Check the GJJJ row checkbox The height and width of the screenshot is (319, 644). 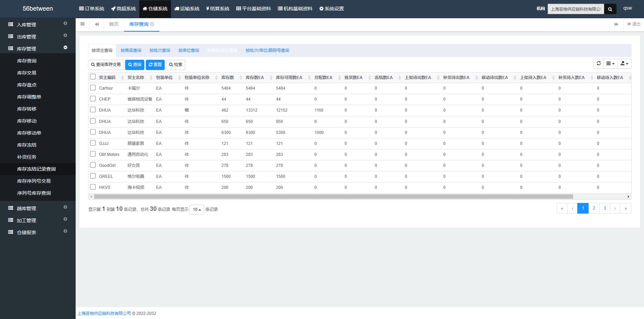coord(93,143)
